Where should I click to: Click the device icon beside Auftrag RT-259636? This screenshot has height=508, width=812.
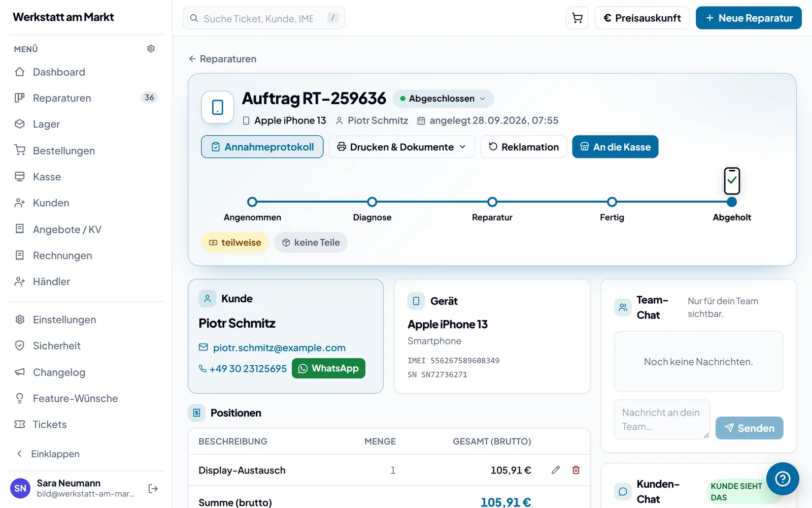[x=218, y=107]
